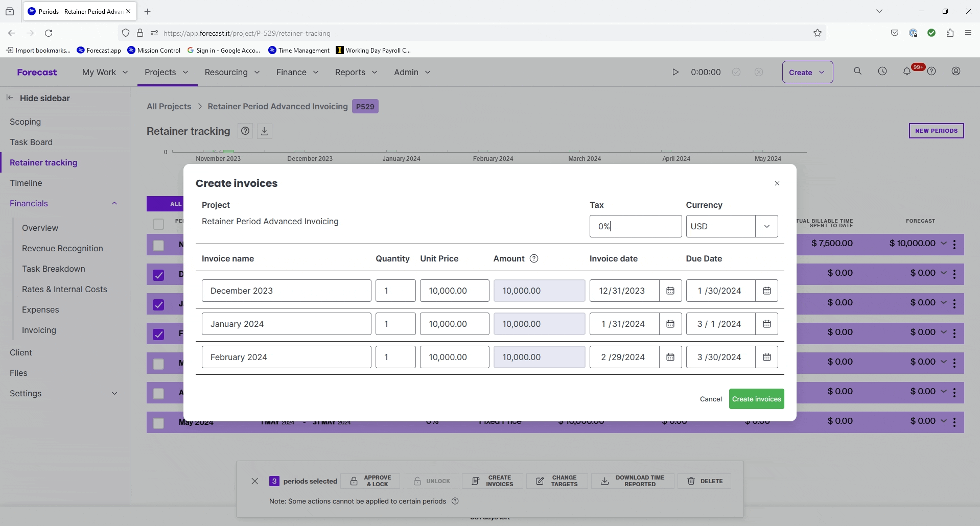Click Change Targets in action bar
Viewport: 980px width, 526px height.
(557, 481)
